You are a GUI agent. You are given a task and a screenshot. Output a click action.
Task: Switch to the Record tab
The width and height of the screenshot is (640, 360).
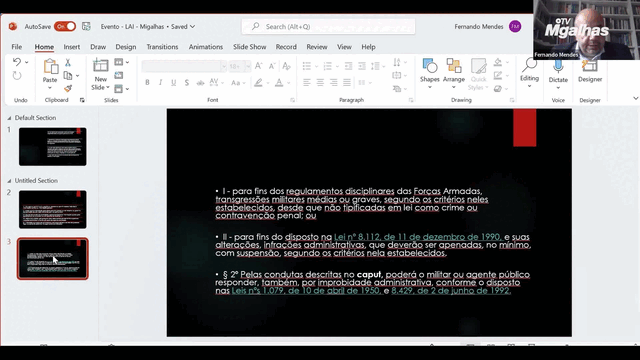286,47
